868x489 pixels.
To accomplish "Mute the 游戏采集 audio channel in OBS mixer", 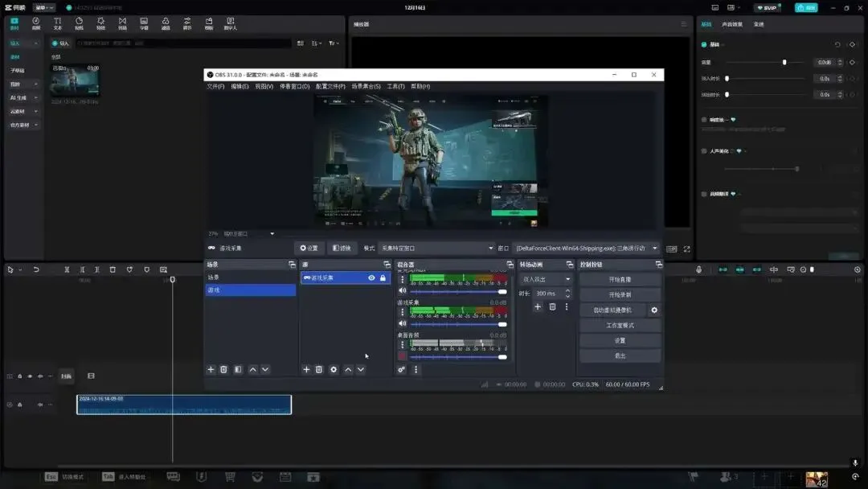I will [x=403, y=323].
